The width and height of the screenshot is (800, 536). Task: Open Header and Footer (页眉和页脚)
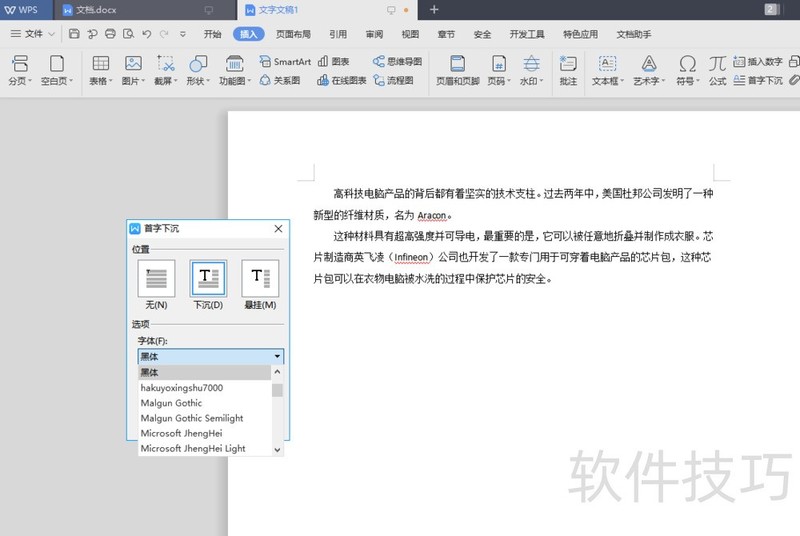coord(458,70)
